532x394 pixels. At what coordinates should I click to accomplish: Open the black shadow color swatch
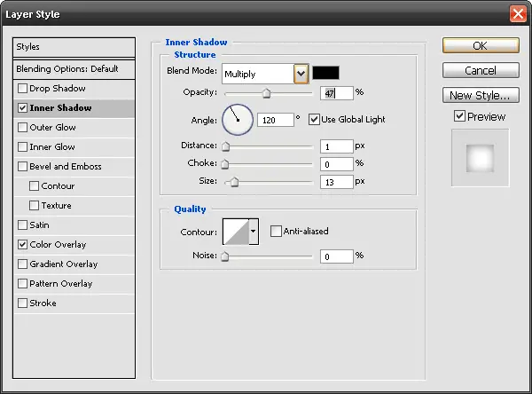(325, 73)
